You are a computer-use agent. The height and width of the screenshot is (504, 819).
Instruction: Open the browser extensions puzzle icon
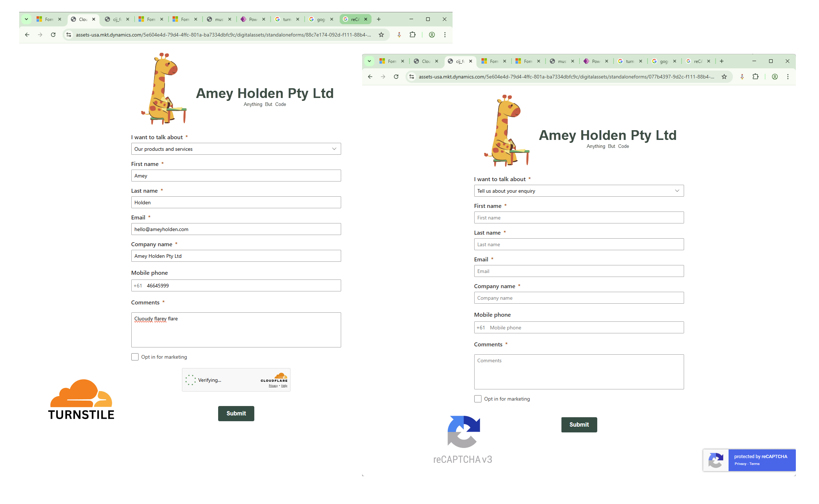pyautogui.click(x=755, y=76)
